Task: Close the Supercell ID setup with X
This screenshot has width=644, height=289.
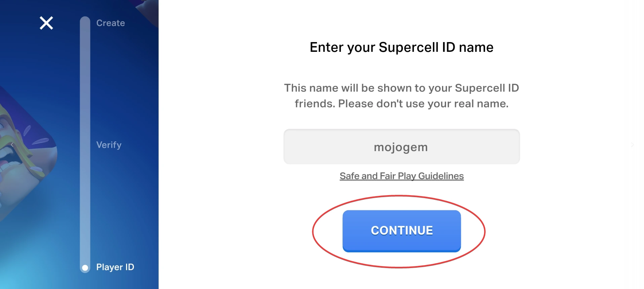Action: click(46, 23)
